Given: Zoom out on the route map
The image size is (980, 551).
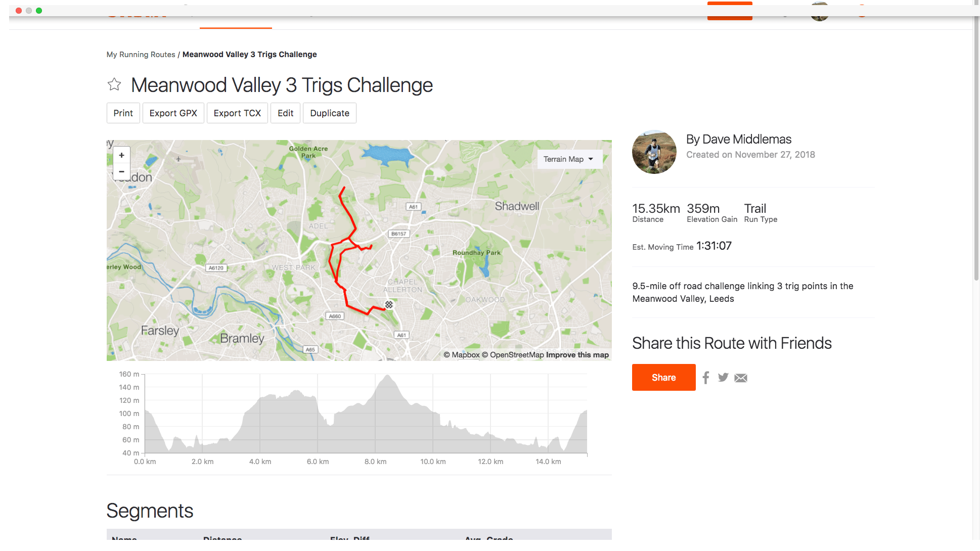Looking at the screenshot, I should (121, 171).
